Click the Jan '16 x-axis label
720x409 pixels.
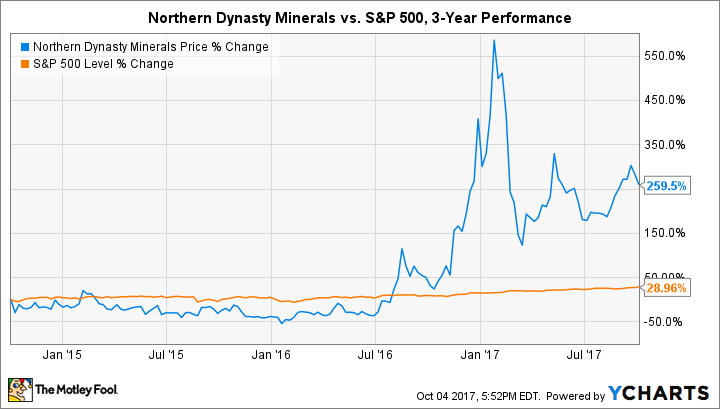272,354
